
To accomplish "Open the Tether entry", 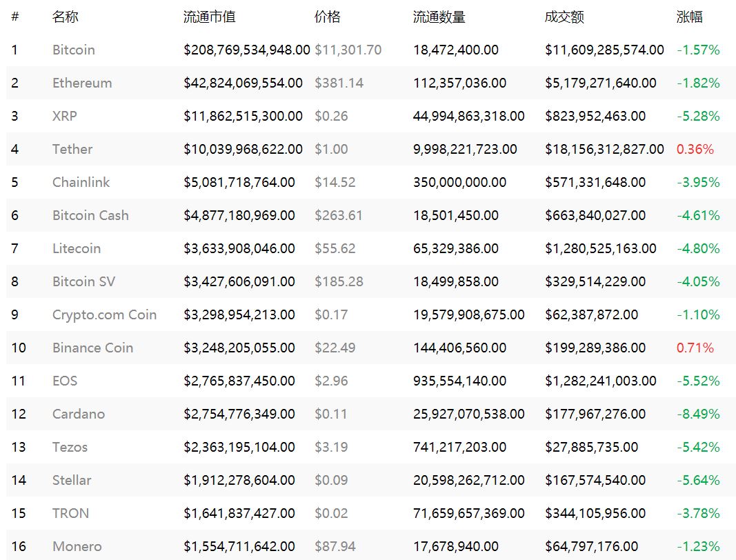I will coord(72,149).
